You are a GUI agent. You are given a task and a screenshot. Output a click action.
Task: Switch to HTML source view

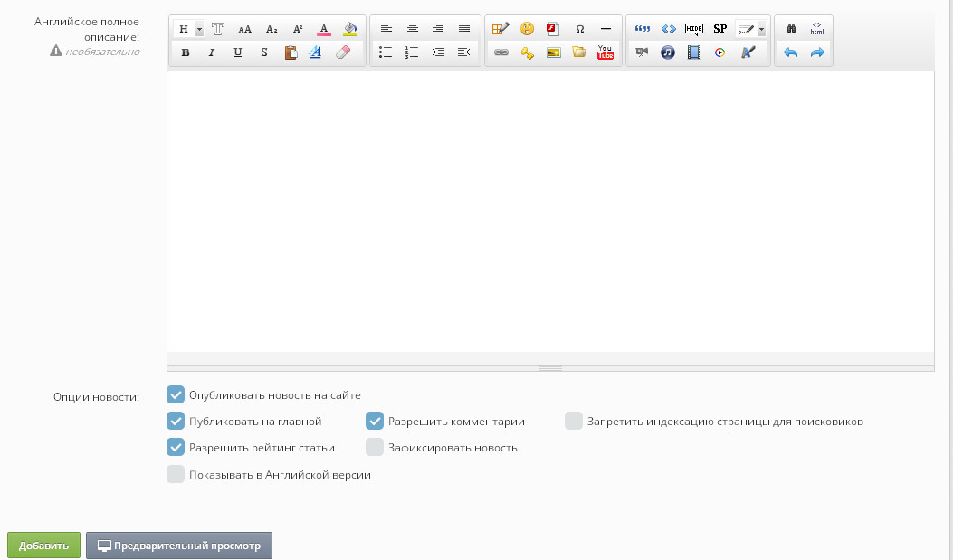coord(816,29)
